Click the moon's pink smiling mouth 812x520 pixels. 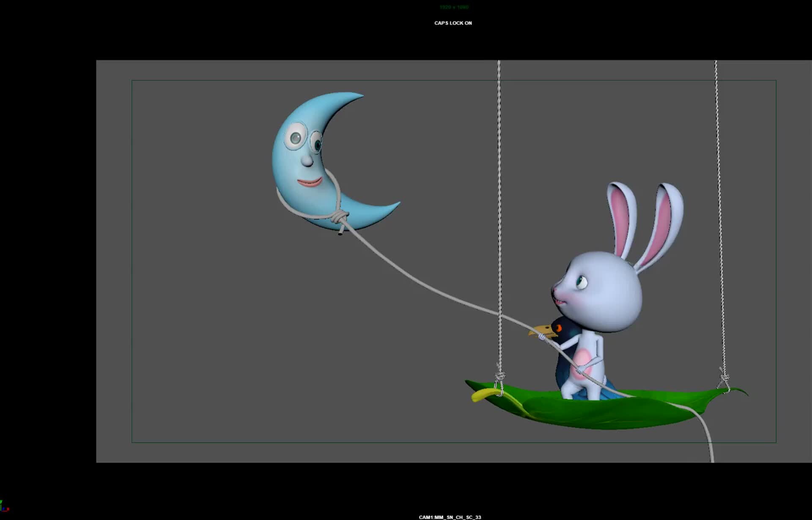point(310,182)
